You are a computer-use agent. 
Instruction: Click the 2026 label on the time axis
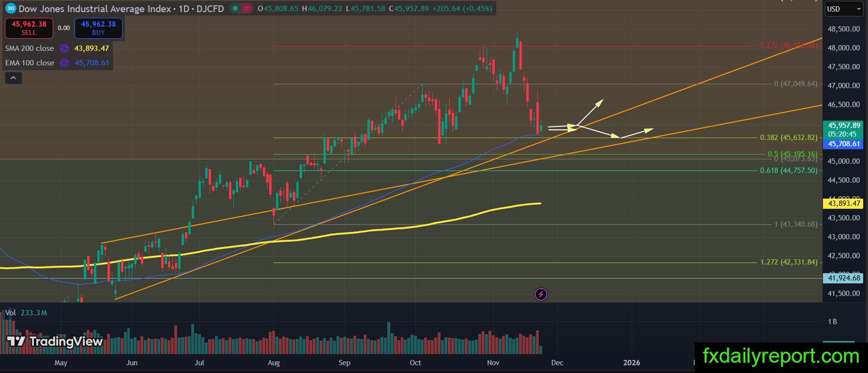point(632,363)
